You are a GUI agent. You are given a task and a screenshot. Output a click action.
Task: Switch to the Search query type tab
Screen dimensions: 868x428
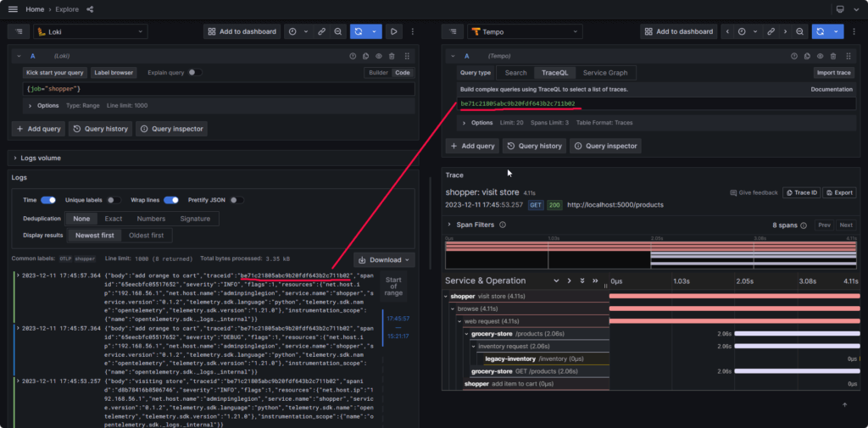(x=515, y=73)
